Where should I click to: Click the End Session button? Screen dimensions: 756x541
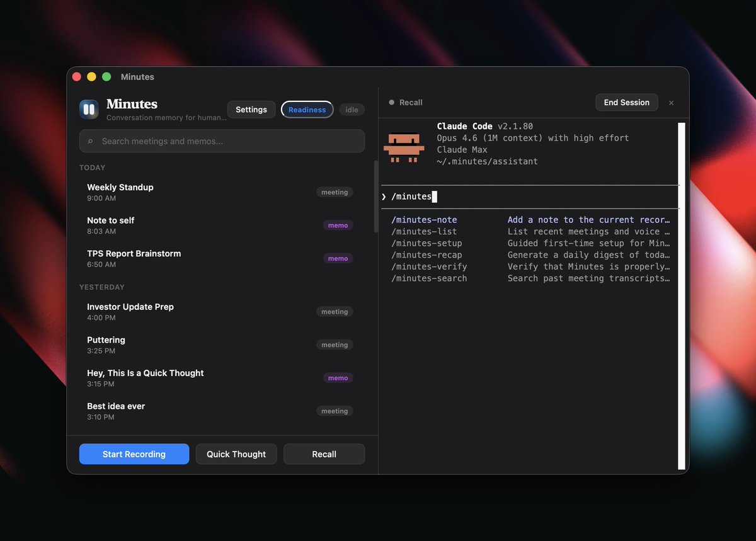pyautogui.click(x=626, y=103)
